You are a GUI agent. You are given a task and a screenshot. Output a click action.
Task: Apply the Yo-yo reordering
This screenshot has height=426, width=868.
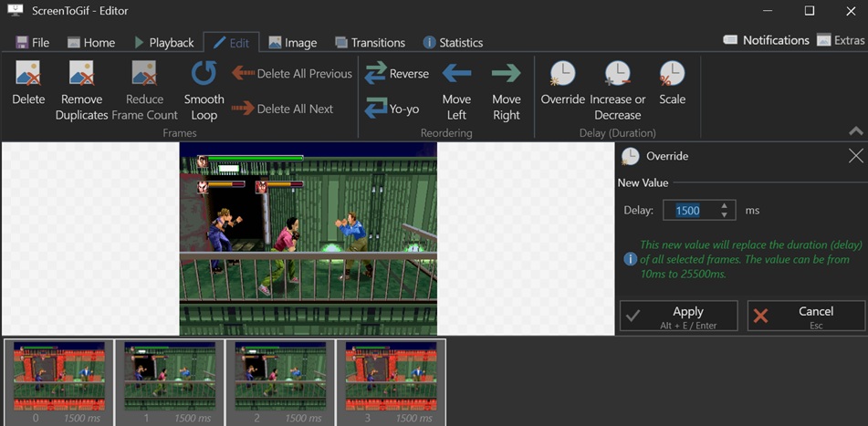[x=392, y=109]
